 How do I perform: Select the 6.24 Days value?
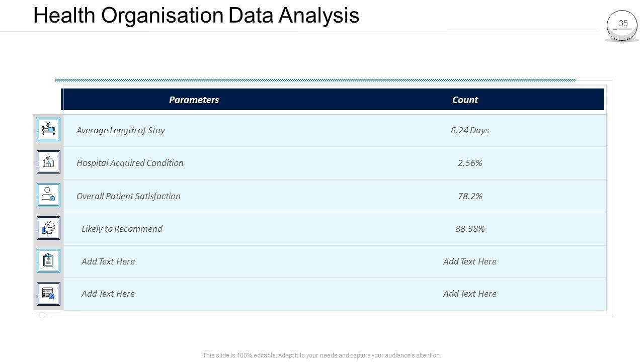coord(470,130)
